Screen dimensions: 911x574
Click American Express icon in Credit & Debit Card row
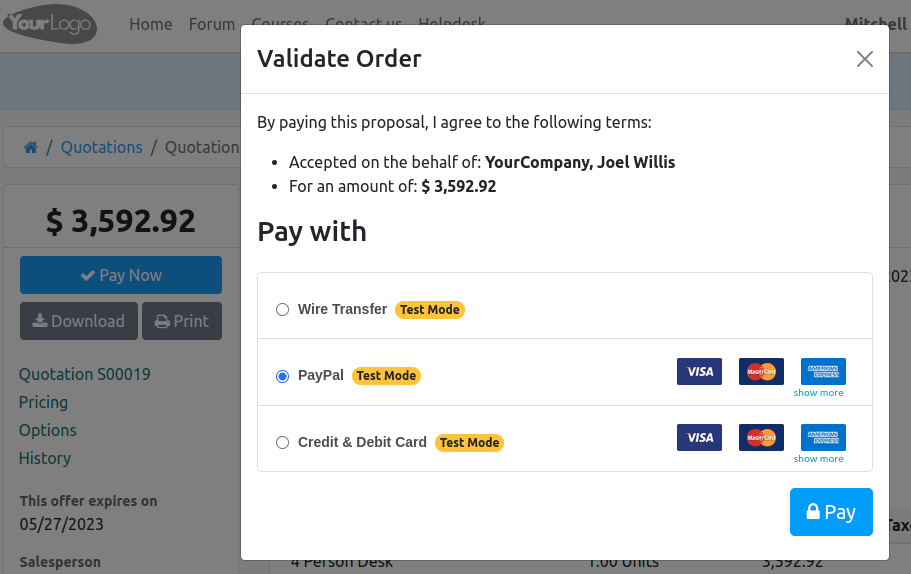(823, 437)
